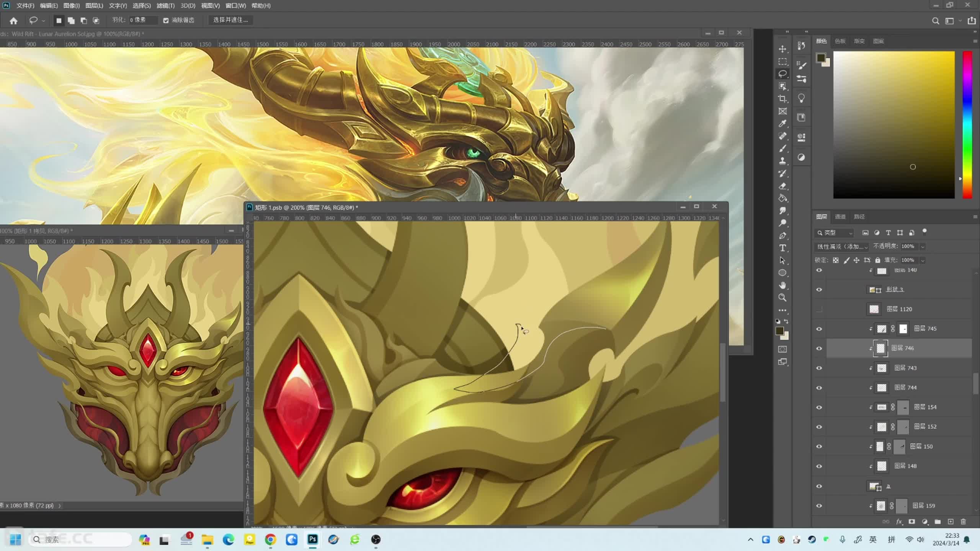Select the Clone Stamp tool
Screen dimensions: 980x551
coord(782,161)
